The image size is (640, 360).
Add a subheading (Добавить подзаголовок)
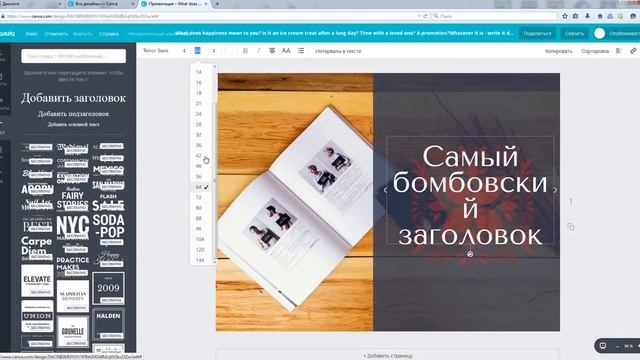73,114
